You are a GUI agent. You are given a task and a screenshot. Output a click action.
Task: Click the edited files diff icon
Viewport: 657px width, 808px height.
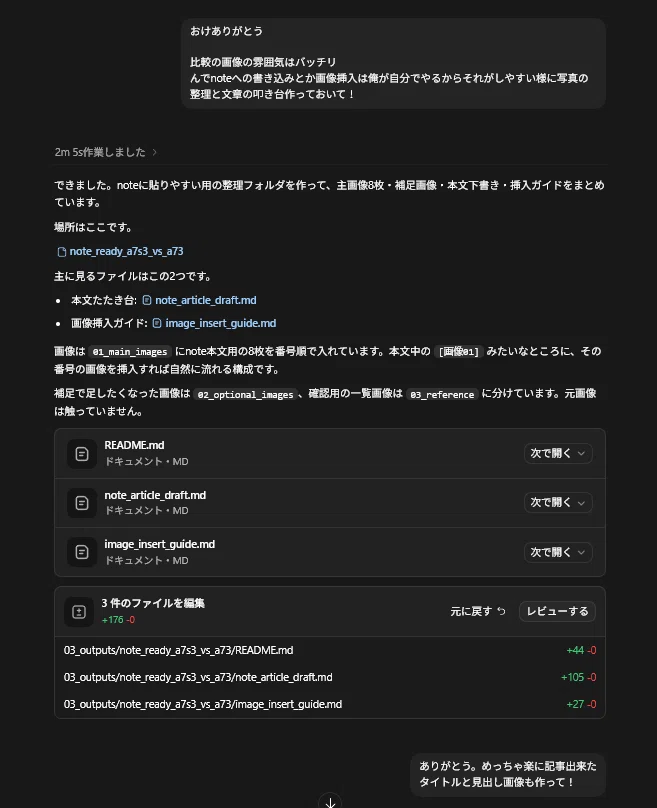pos(79,612)
